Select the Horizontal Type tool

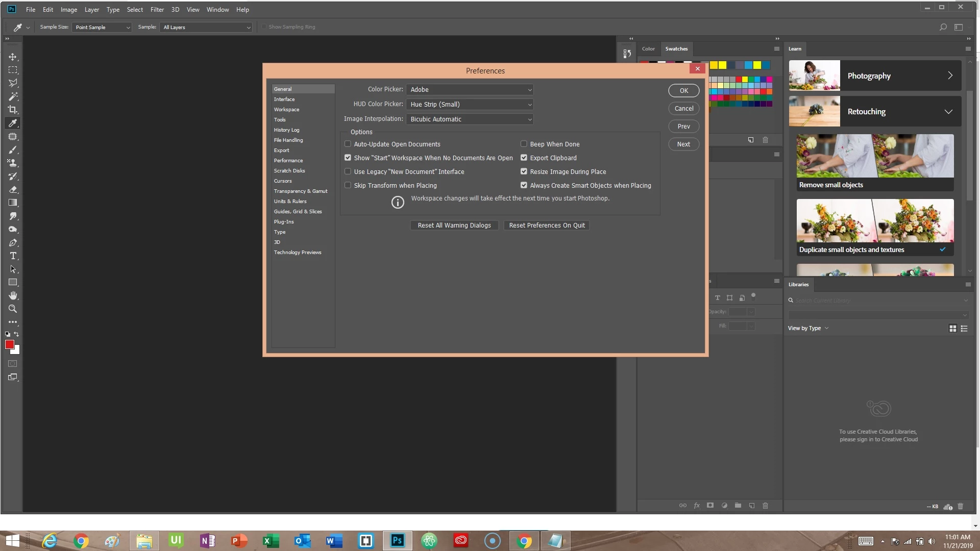tap(13, 256)
